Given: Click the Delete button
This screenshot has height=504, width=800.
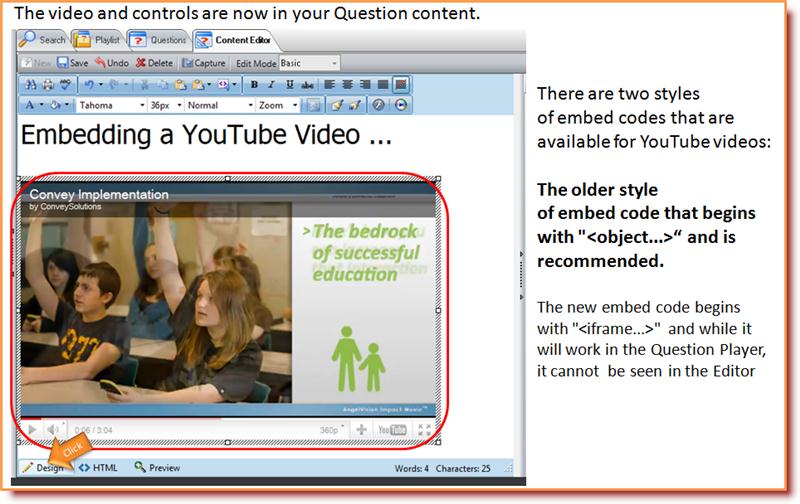Looking at the screenshot, I should point(154,63).
